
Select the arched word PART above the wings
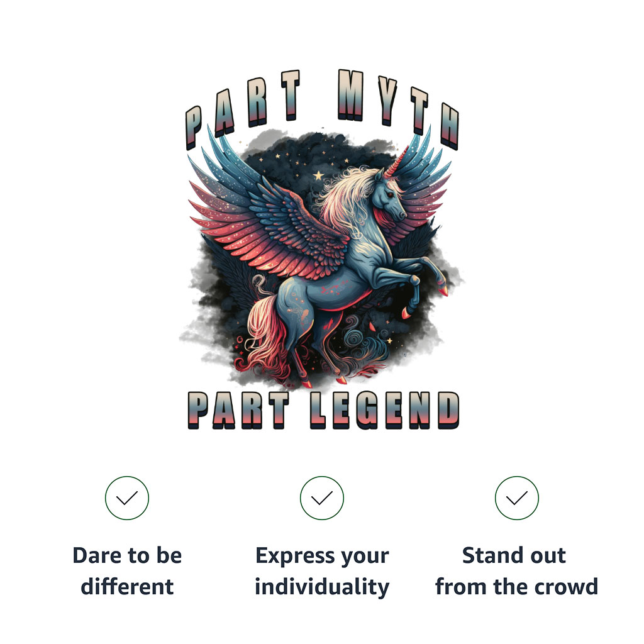pyautogui.click(x=242, y=108)
